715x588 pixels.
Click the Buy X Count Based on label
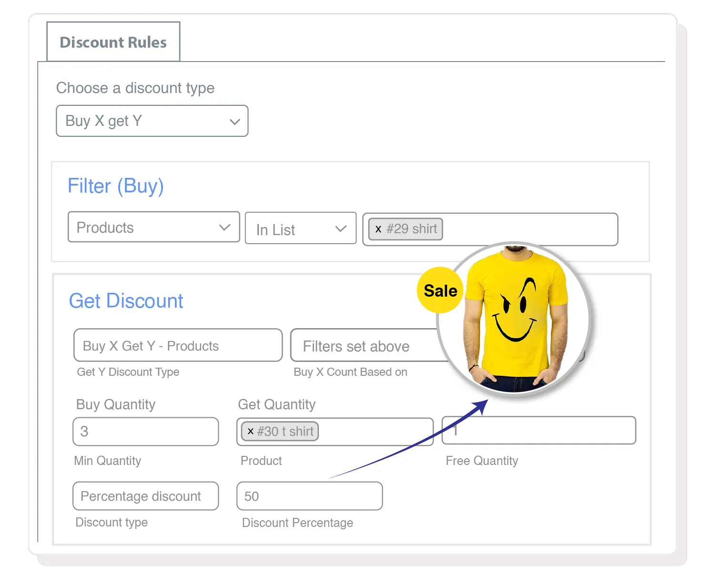[350, 372]
